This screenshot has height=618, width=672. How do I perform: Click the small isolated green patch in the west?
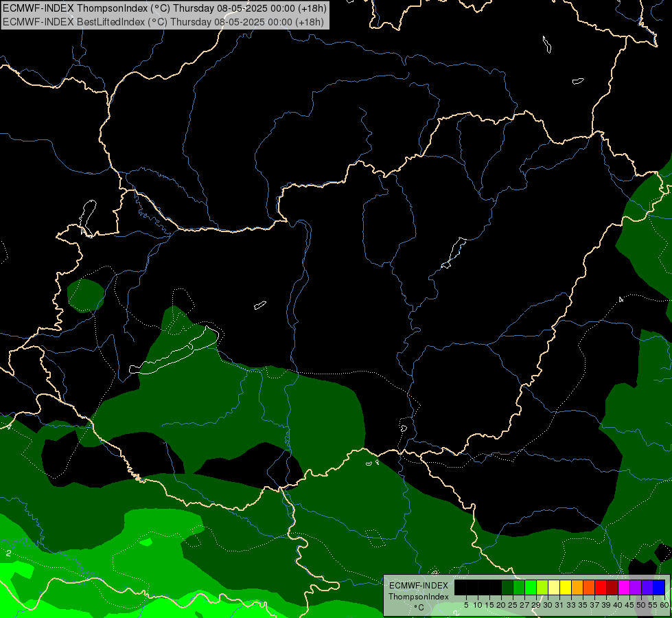tap(86, 295)
